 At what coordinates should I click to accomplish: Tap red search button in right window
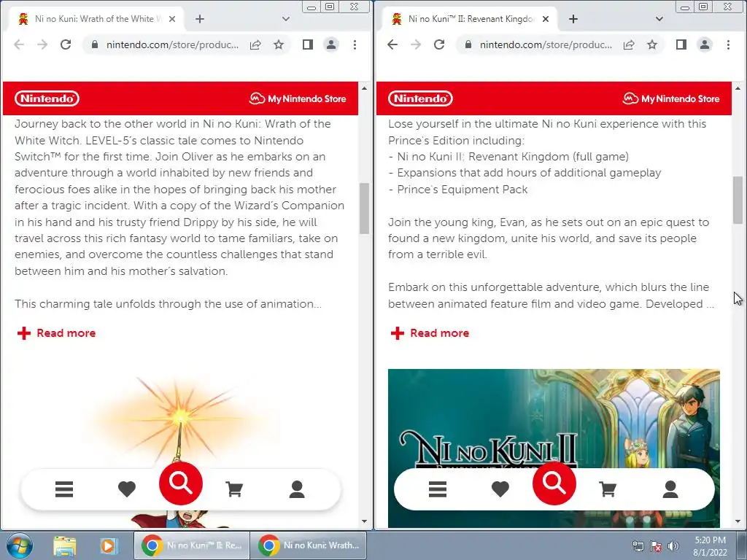(554, 483)
